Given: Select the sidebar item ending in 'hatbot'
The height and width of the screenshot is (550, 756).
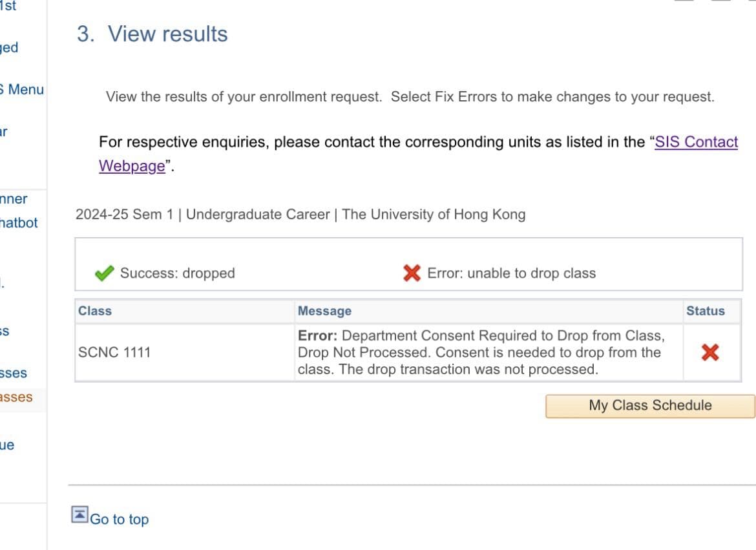Looking at the screenshot, I should [19, 223].
